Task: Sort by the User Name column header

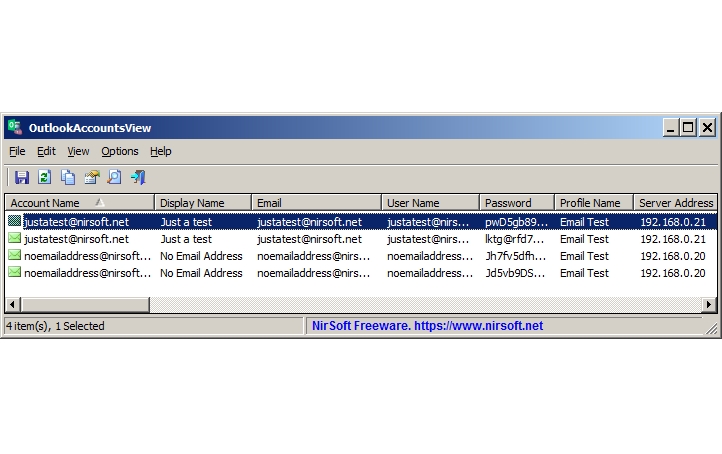Action: point(431,203)
